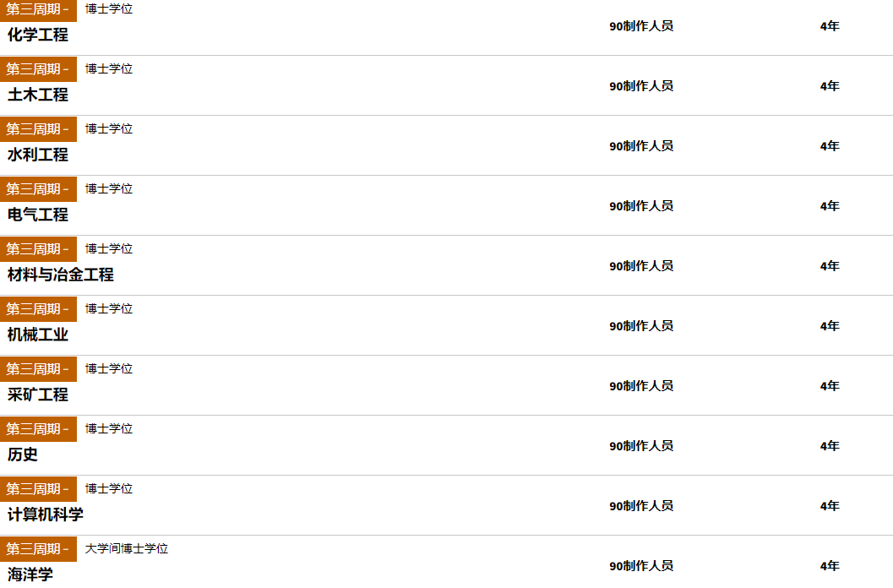
Task: Click 博士学位 label in 电气工程 row
Action: pos(109,188)
